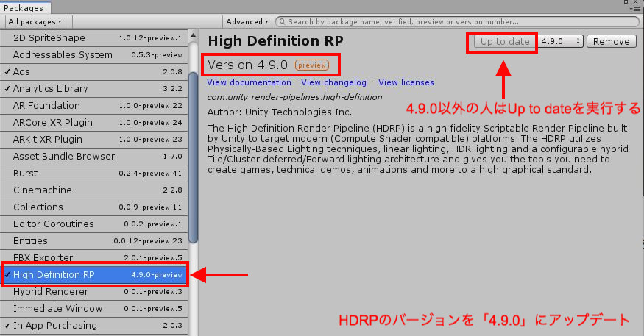Screen dimensions: 644x336
Task: Click the Version 4.9.0 label
Action: point(247,65)
